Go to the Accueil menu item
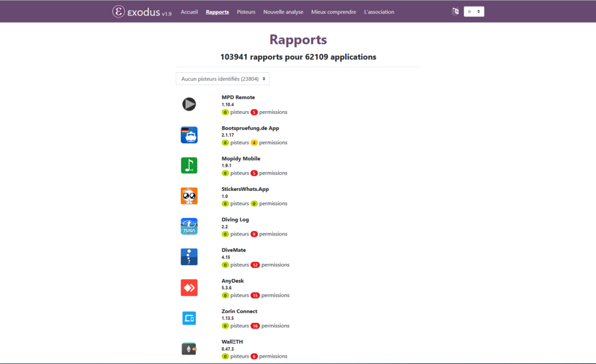This screenshot has height=364, width=596. (x=189, y=12)
